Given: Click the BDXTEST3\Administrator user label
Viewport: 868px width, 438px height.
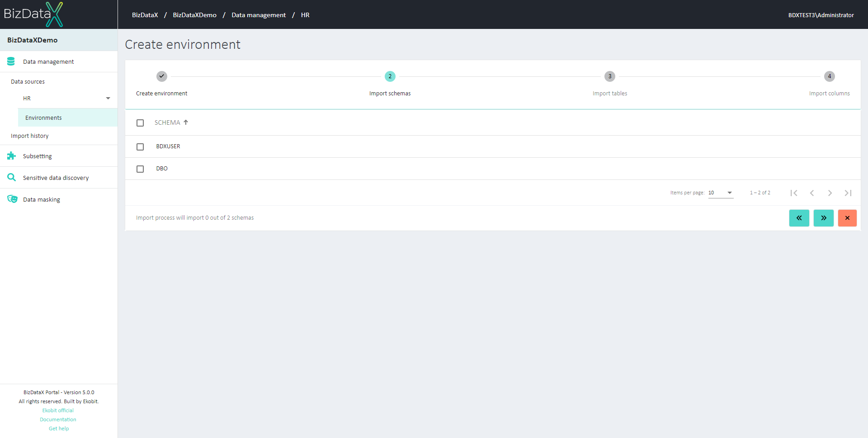Looking at the screenshot, I should click(821, 15).
